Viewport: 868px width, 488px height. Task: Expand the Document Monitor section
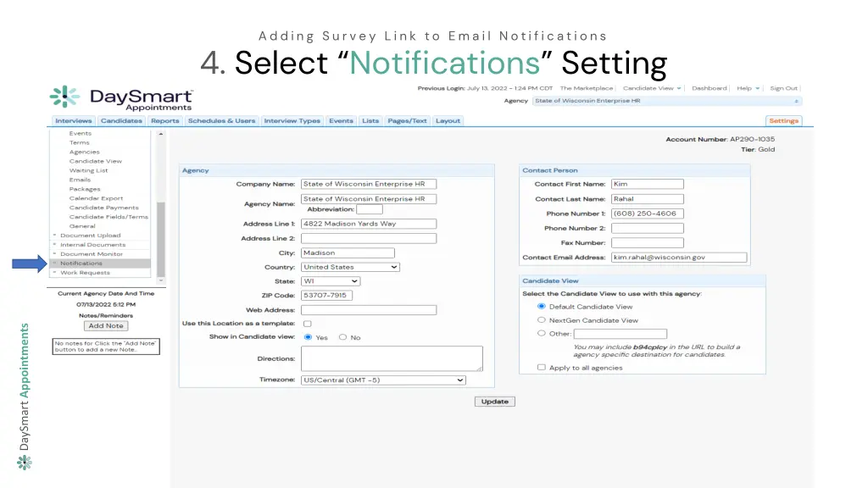coord(92,254)
